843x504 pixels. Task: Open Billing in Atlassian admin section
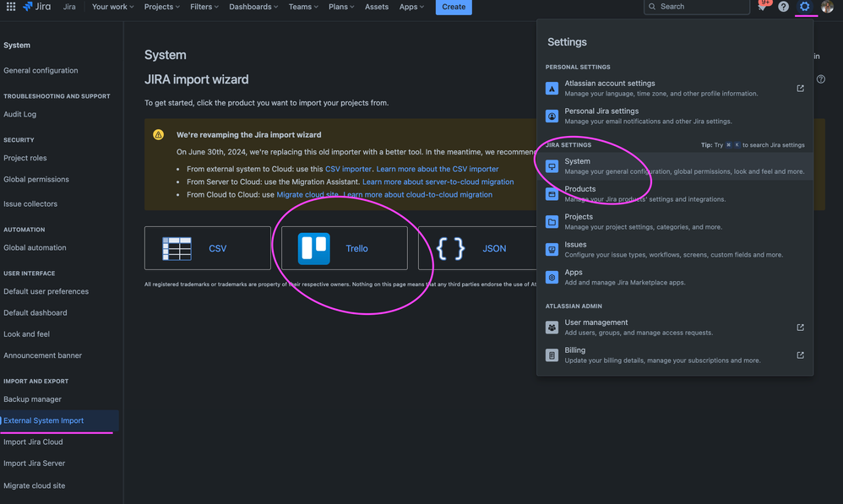[x=675, y=355]
